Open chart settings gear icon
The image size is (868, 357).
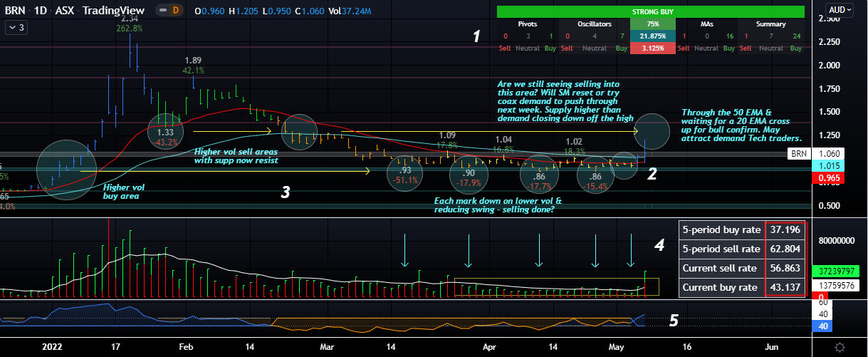(x=840, y=347)
